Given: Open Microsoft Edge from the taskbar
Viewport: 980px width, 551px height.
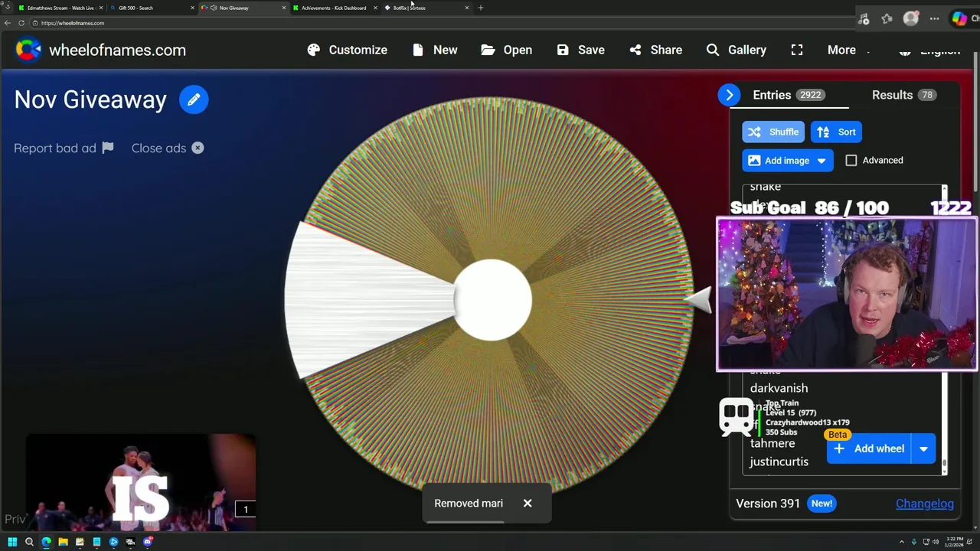Looking at the screenshot, I should click(x=46, y=542).
